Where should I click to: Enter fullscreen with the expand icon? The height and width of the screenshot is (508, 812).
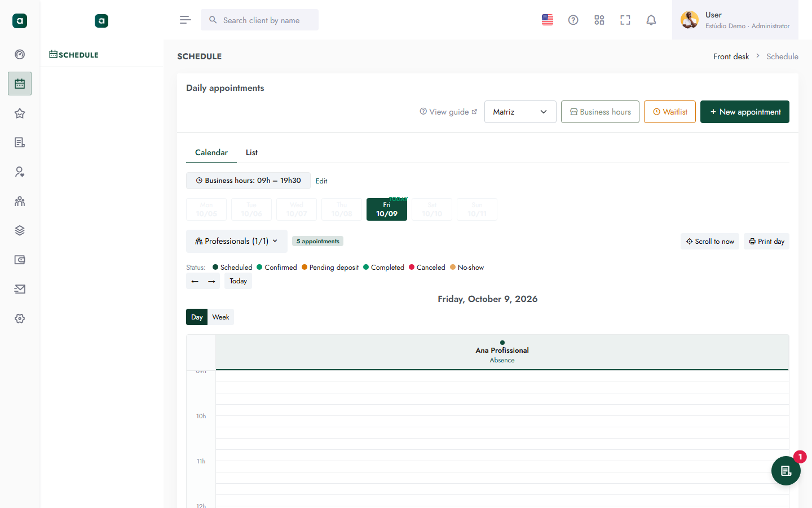point(625,20)
